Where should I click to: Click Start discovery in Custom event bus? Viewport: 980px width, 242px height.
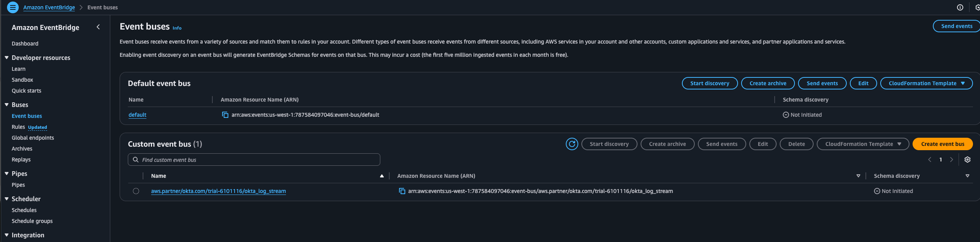pyautogui.click(x=609, y=144)
